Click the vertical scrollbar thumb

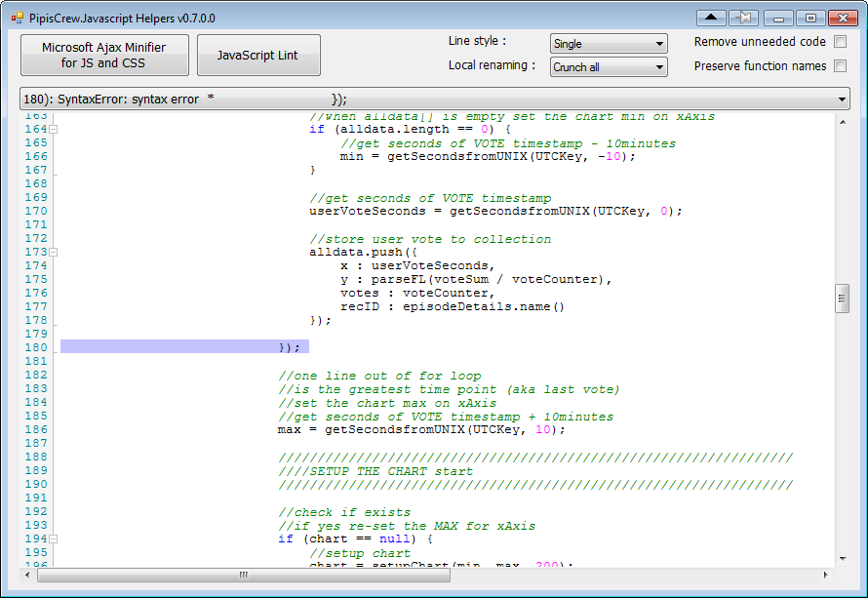pyautogui.click(x=843, y=299)
